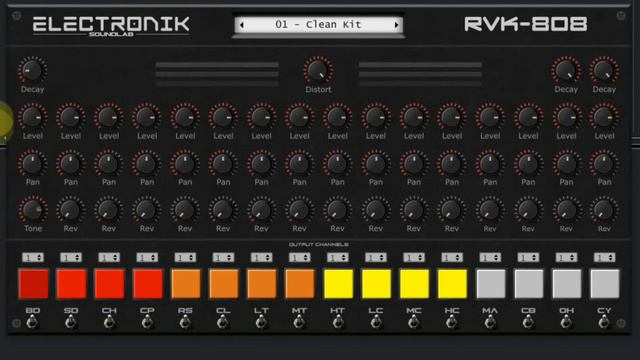The image size is (640, 360).
Task: Flip the toggle switch under HT
Action: pyautogui.click(x=338, y=323)
